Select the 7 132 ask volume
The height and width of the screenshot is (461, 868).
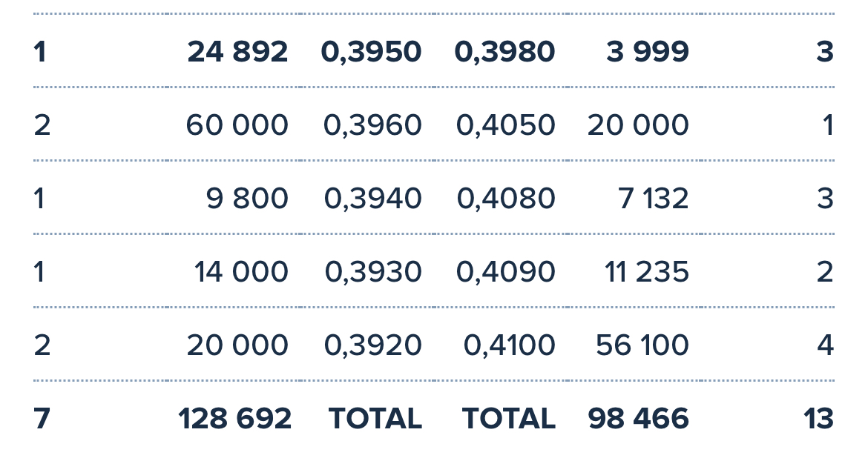(653, 199)
